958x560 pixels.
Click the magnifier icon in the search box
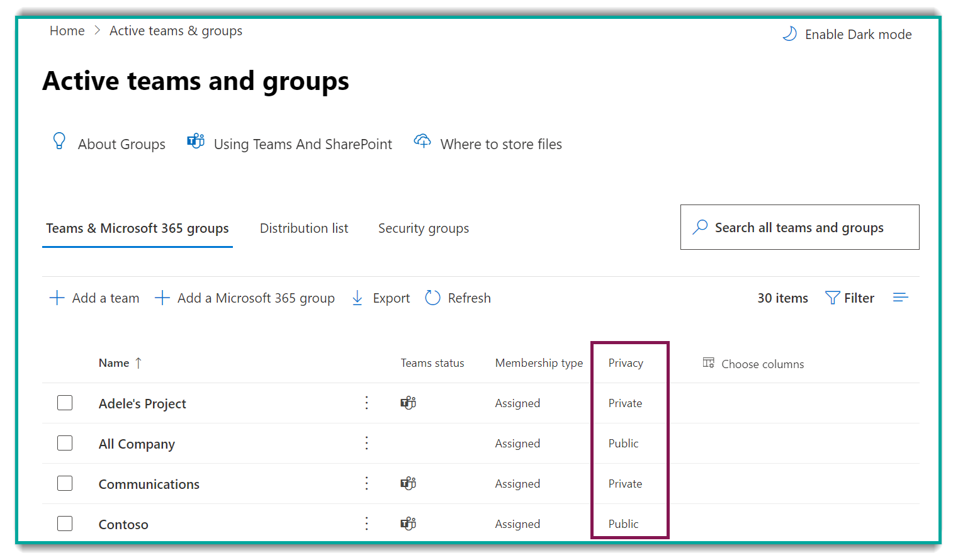(x=700, y=227)
